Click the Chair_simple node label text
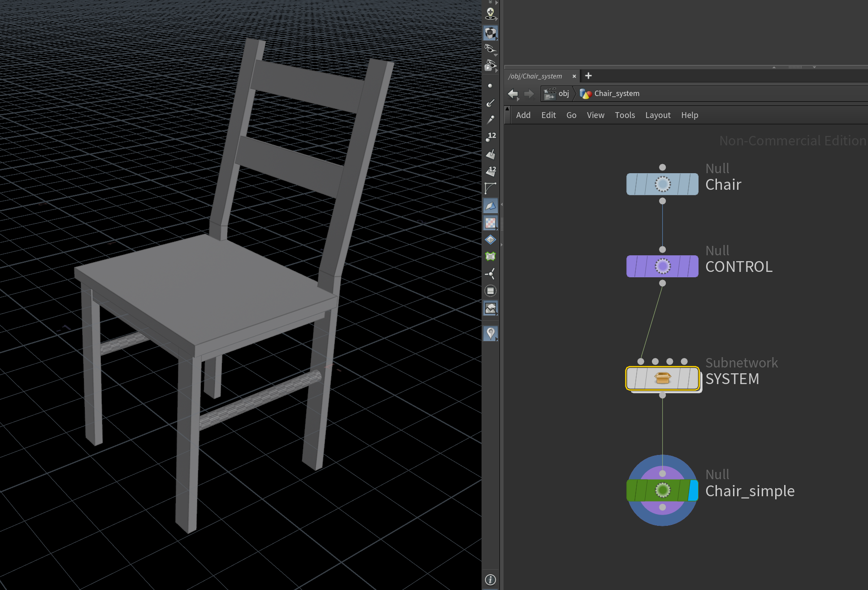This screenshot has height=590, width=868. coord(750,491)
